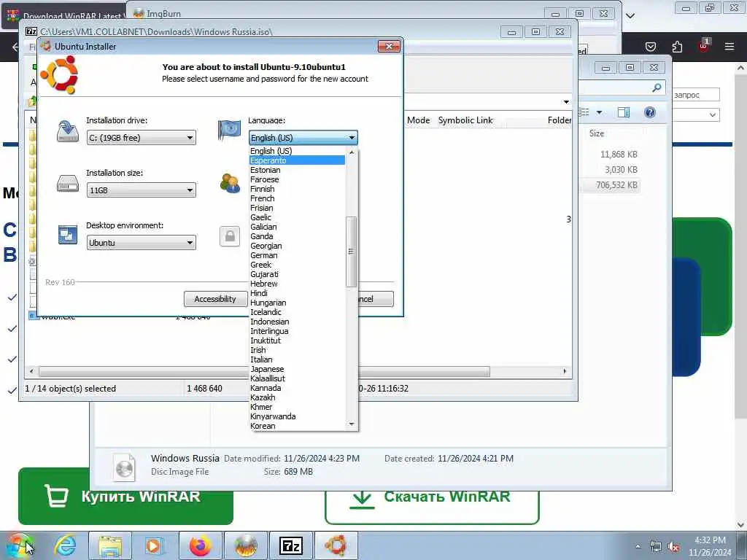
Task: Click the language list scrollbar thumb
Action: pyautogui.click(x=352, y=252)
